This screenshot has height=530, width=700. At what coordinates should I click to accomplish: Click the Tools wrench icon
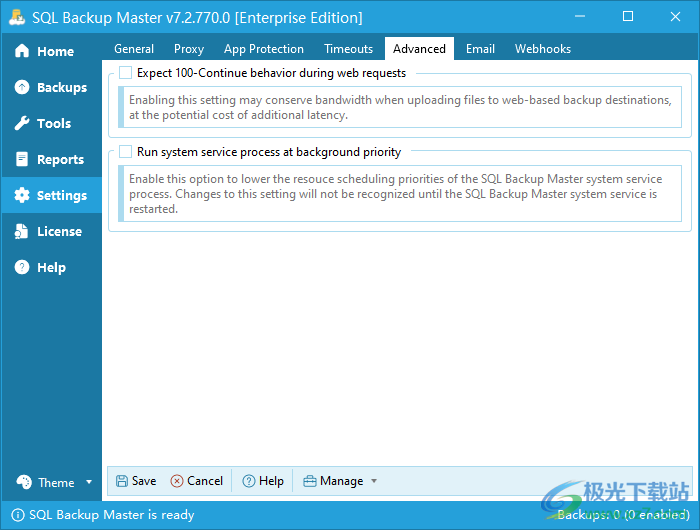pos(21,123)
